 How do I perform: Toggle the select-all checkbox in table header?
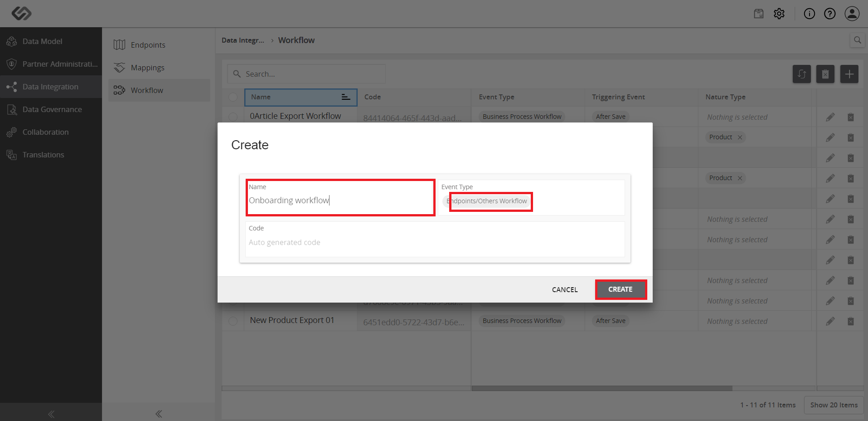233,97
